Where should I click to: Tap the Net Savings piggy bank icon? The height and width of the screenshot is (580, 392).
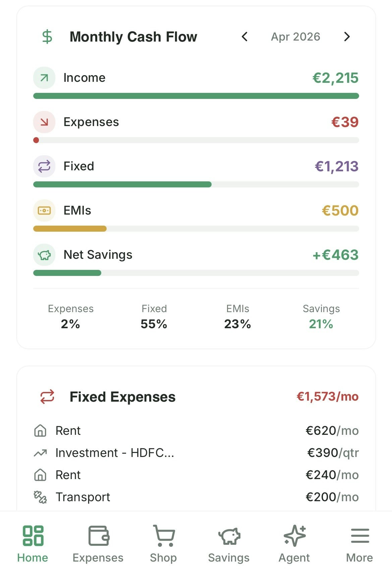pos(44,255)
